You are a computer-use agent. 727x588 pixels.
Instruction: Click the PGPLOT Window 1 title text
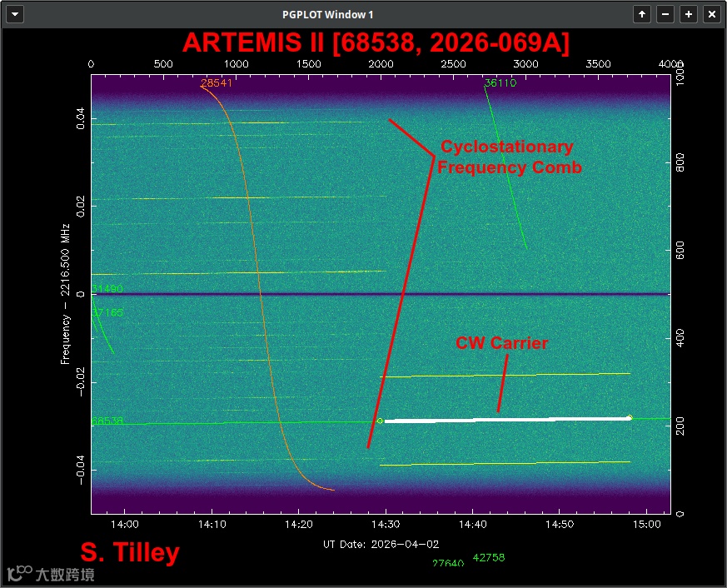click(328, 15)
